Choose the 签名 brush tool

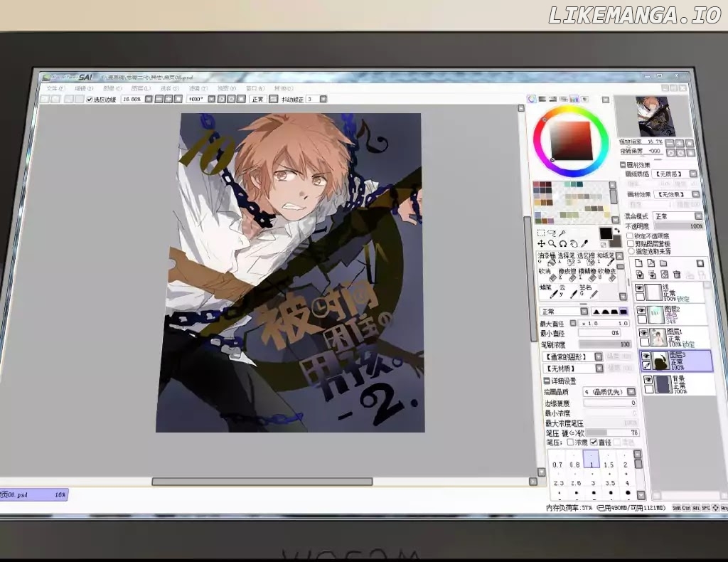589,291
